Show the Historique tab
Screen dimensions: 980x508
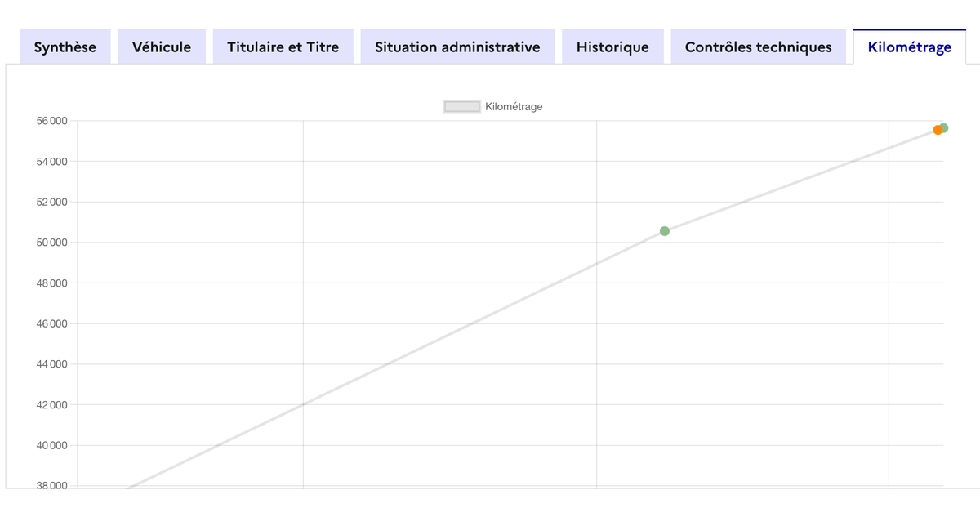click(612, 47)
